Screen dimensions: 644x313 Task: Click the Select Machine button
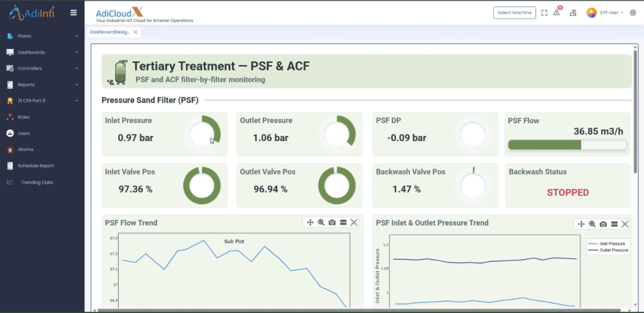point(514,13)
